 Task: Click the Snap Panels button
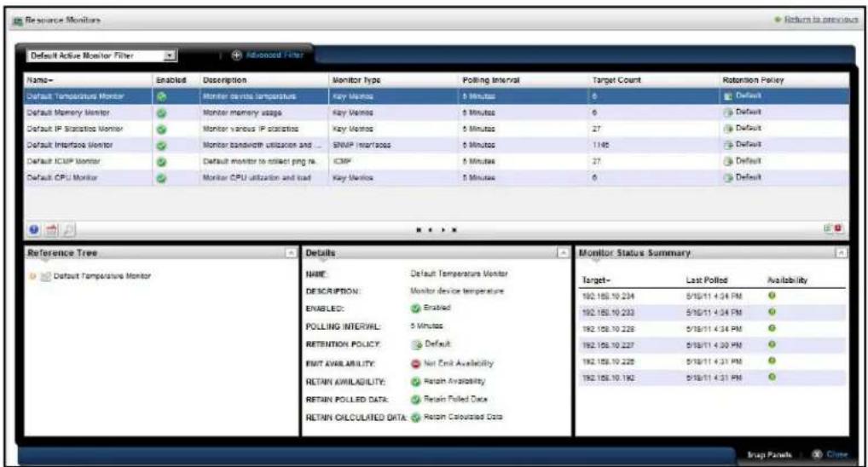click(x=769, y=455)
